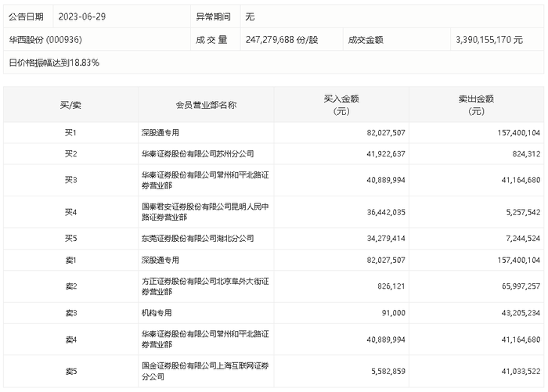Click the 成交量 value 247,279,688 份/股
548x392 pixels.
tap(282, 40)
